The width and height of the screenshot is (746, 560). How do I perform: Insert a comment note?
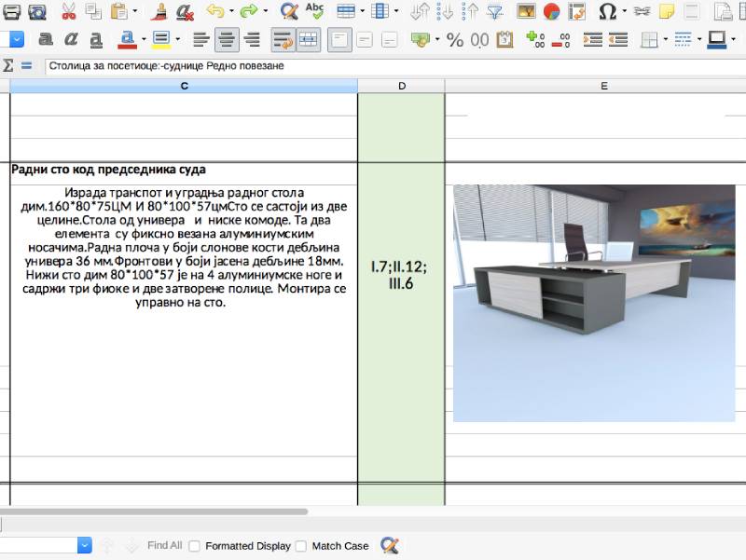pyautogui.click(x=667, y=12)
